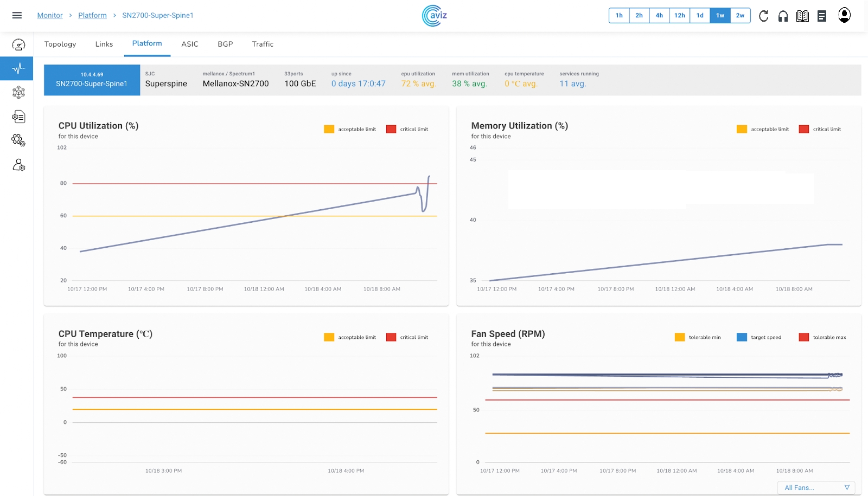Click the Platform breadcrumb link
Image resolution: width=868 pixels, height=496 pixels.
pyautogui.click(x=92, y=15)
